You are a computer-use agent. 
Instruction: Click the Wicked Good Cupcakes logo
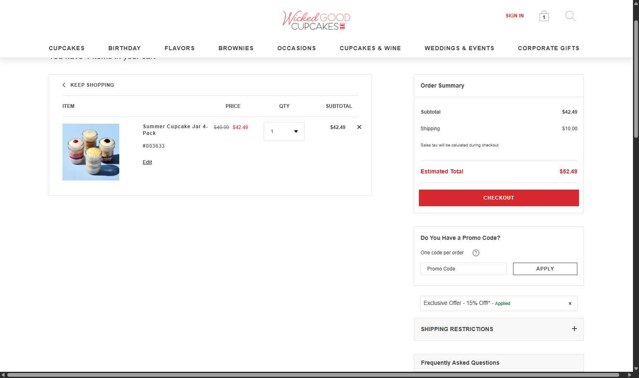coord(316,20)
